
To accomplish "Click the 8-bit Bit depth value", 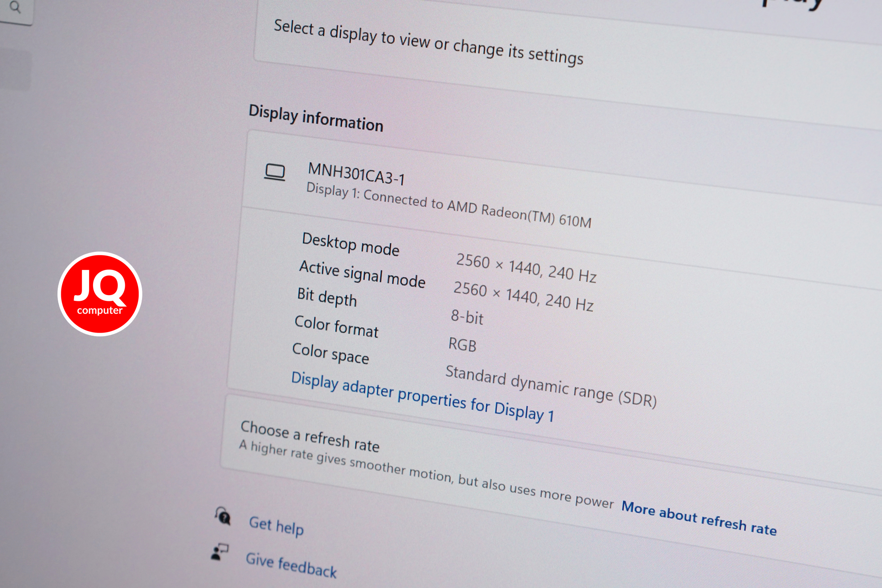I will point(467,317).
